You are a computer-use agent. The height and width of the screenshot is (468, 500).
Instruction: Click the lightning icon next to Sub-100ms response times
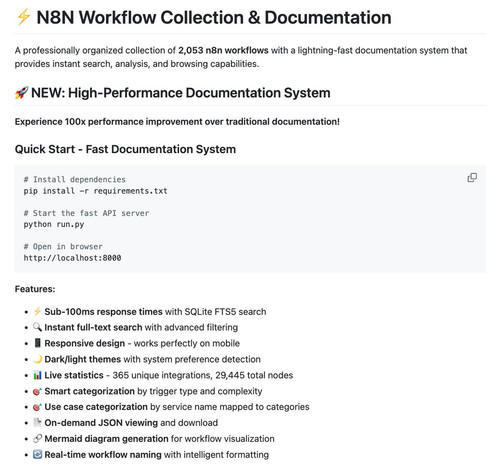(37, 311)
